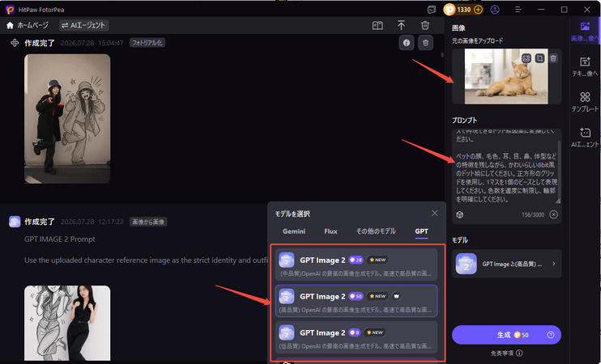The width and height of the screenshot is (601, 364).
Task: Open the フォトリアル化 result image
Action: pos(67,119)
